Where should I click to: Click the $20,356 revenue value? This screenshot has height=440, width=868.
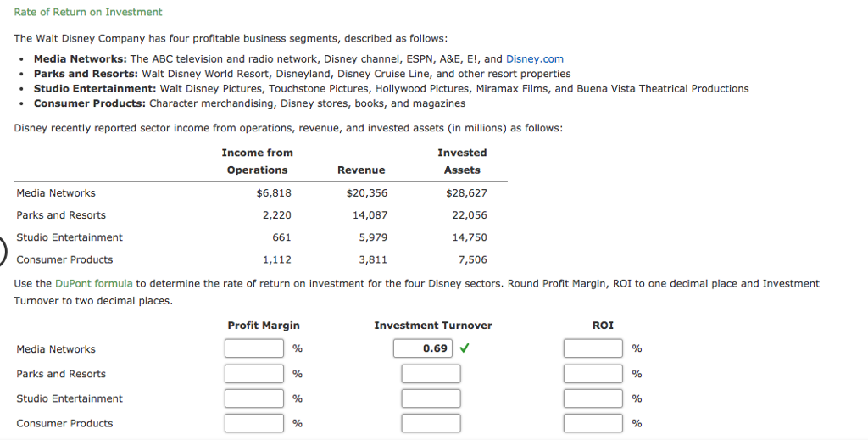pyautogui.click(x=367, y=193)
